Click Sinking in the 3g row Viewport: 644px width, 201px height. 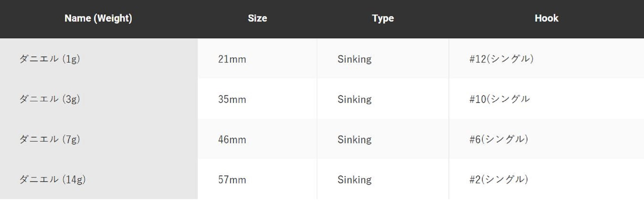click(x=354, y=99)
